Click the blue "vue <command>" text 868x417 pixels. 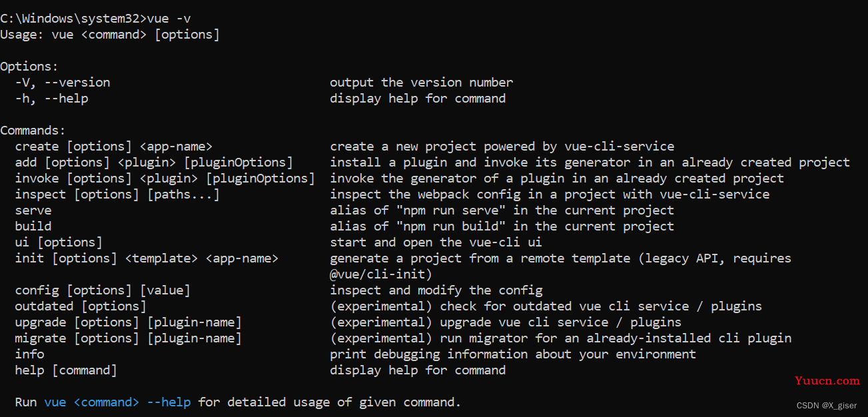[x=92, y=402]
